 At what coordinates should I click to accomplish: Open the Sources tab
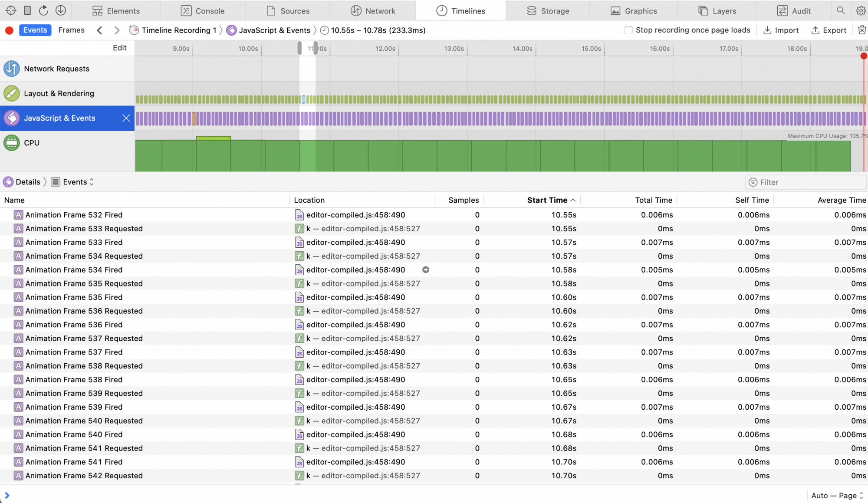[288, 10]
